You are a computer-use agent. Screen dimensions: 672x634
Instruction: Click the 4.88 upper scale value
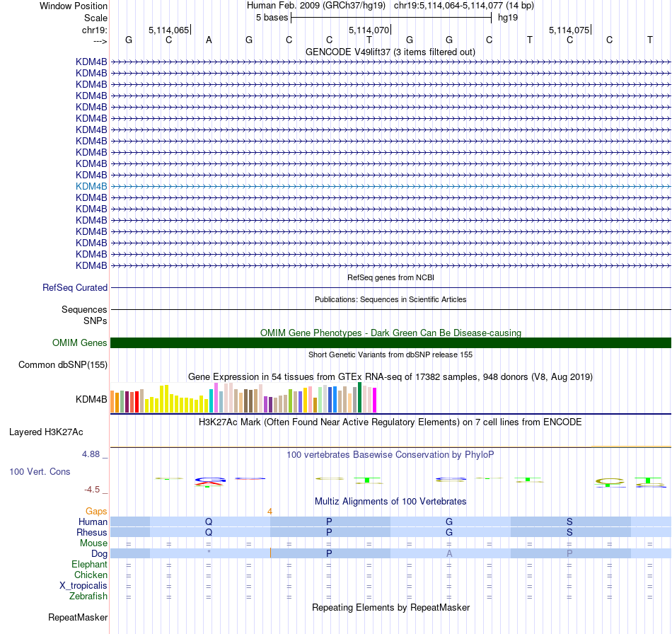click(91, 454)
